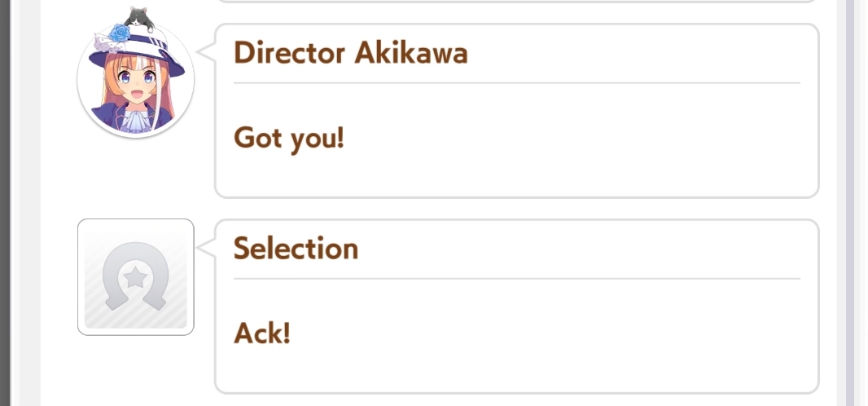The height and width of the screenshot is (406, 868).
Task: Click the "Got you!" dialogue line
Action: pyautogui.click(x=289, y=138)
